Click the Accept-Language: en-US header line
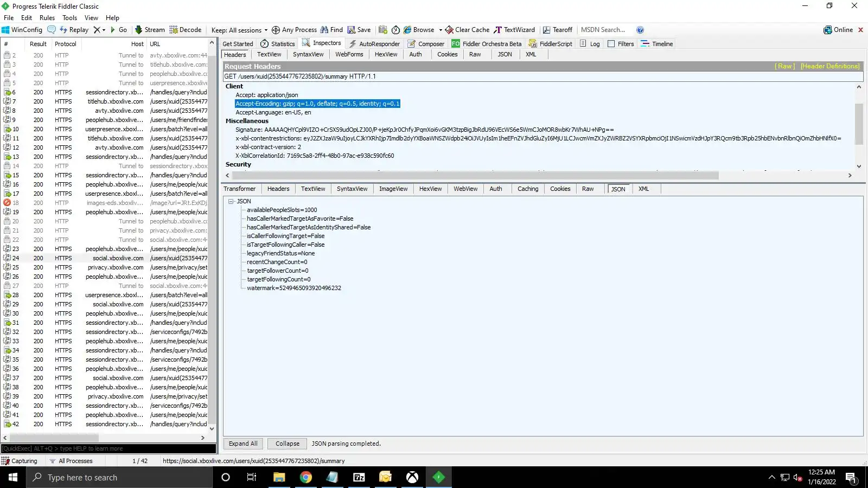 coord(273,112)
